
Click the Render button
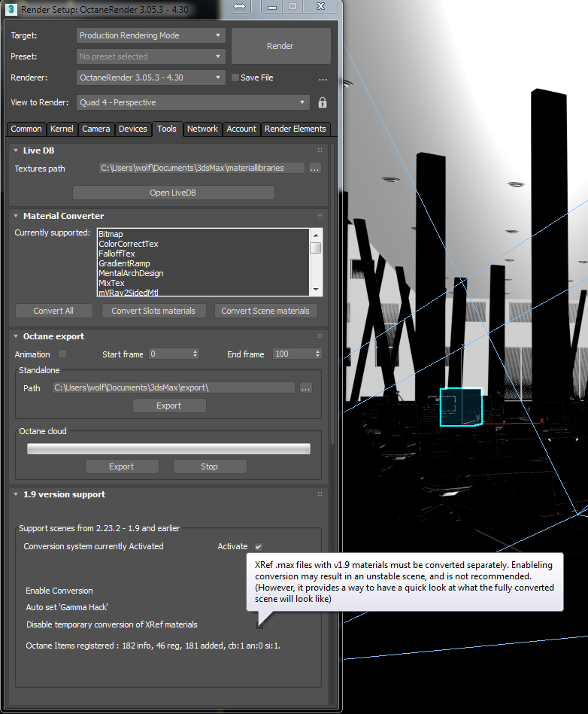click(x=280, y=46)
